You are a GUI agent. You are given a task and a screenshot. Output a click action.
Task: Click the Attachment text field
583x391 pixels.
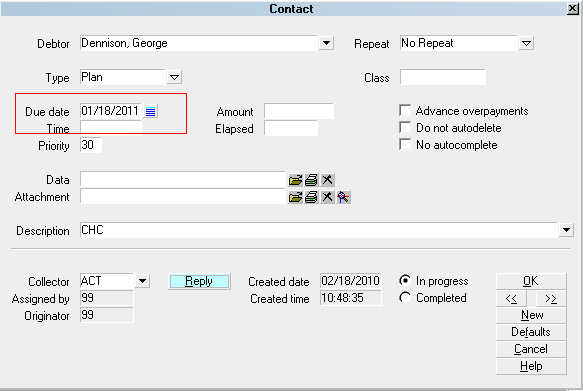click(x=183, y=197)
